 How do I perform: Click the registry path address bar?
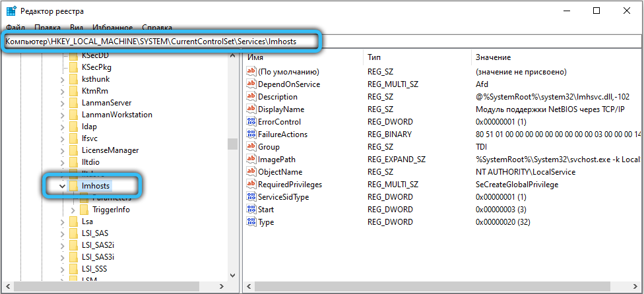pos(396,42)
